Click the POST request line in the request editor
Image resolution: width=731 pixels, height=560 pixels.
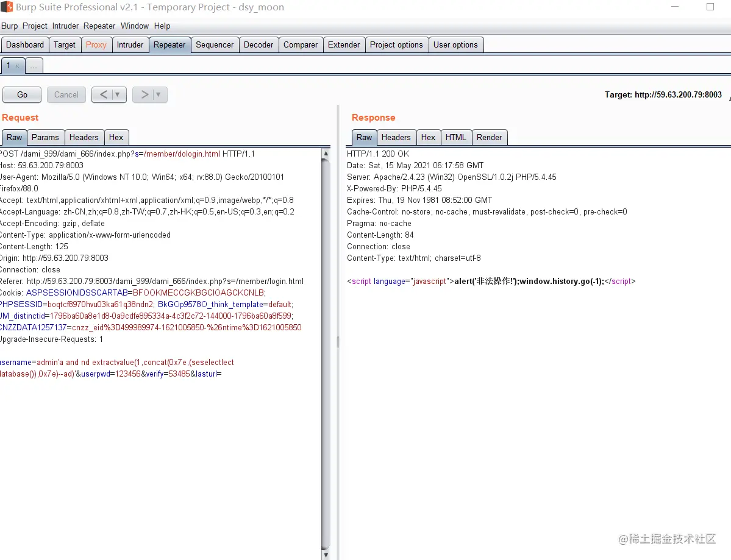pyautogui.click(x=127, y=154)
